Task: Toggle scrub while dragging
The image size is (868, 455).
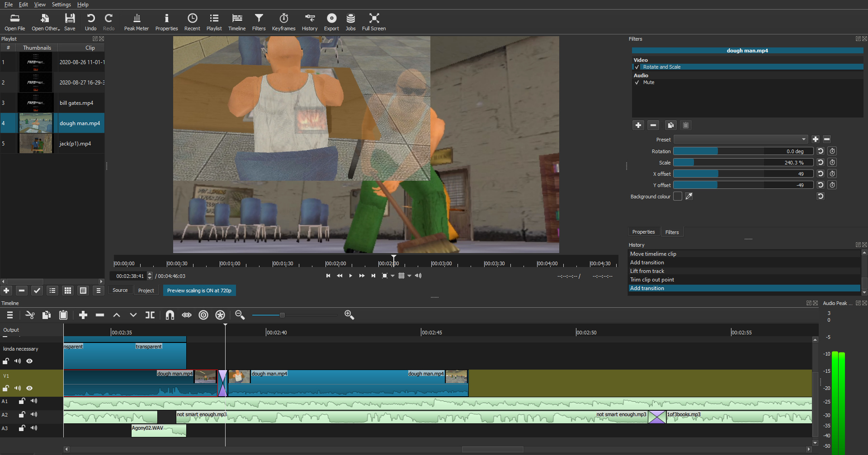Action: point(187,315)
